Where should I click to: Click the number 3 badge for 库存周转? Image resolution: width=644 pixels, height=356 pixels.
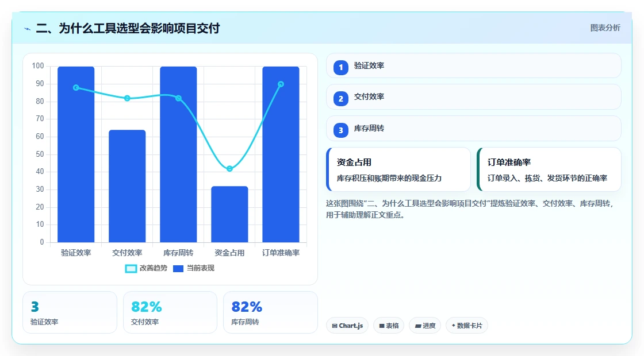pyautogui.click(x=341, y=130)
